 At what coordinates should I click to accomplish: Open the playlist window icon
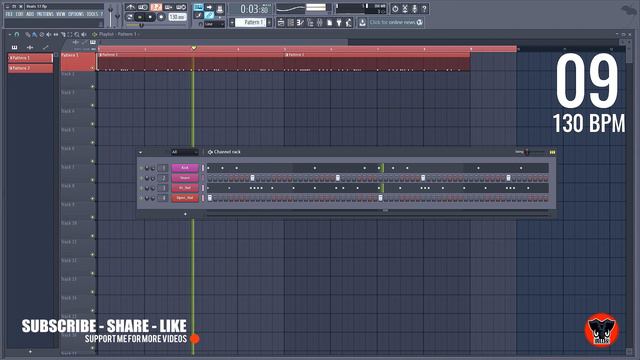[281, 22]
